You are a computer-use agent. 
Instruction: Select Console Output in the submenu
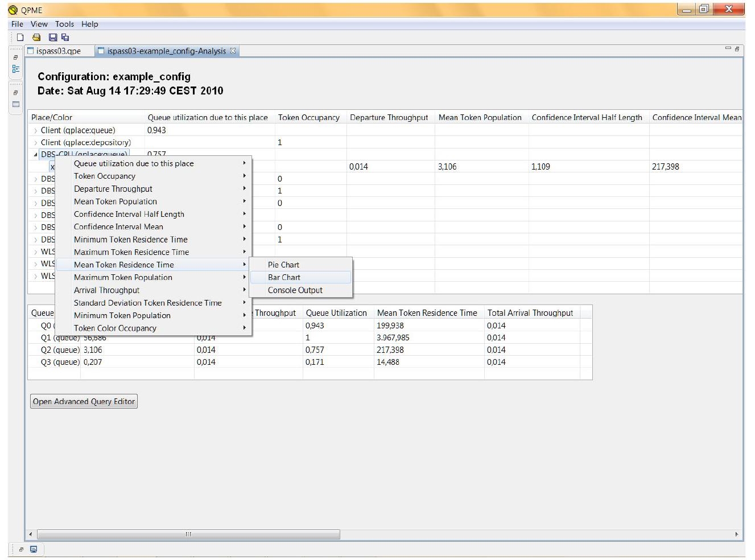[x=295, y=290]
